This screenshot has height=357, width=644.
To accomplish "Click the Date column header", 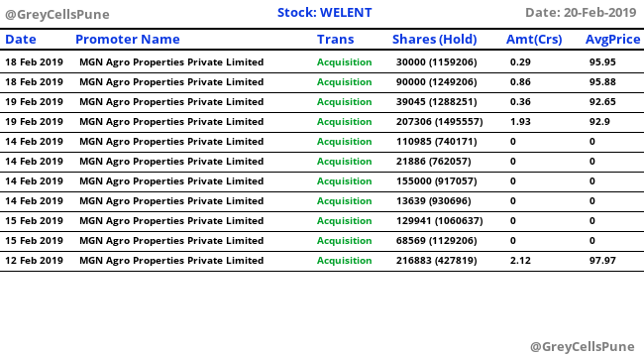I will click(x=21, y=40).
